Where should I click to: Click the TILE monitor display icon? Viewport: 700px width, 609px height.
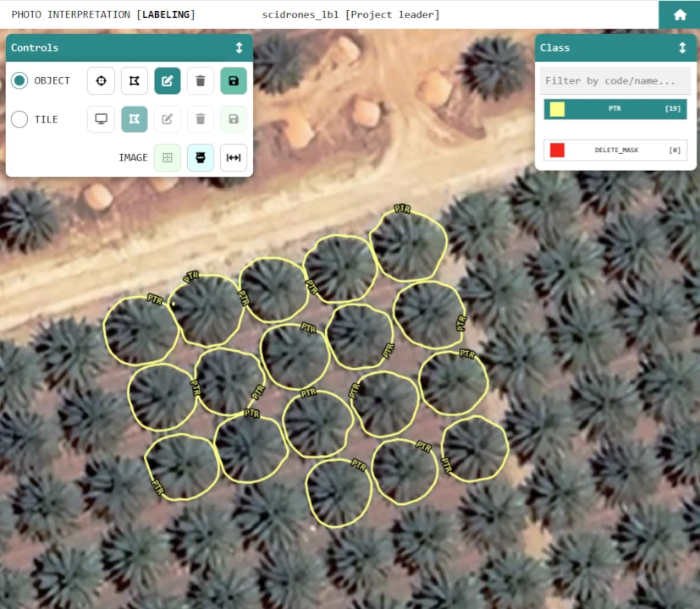(x=102, y=119)
